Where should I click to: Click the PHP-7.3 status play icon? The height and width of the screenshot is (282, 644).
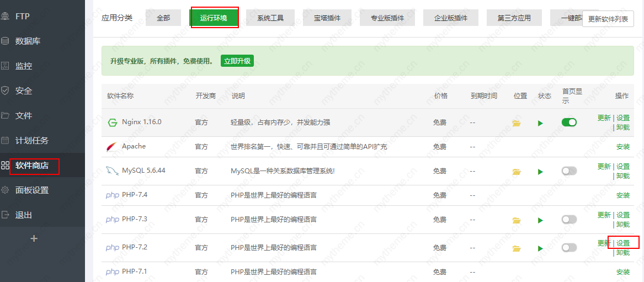pos(540,220)
